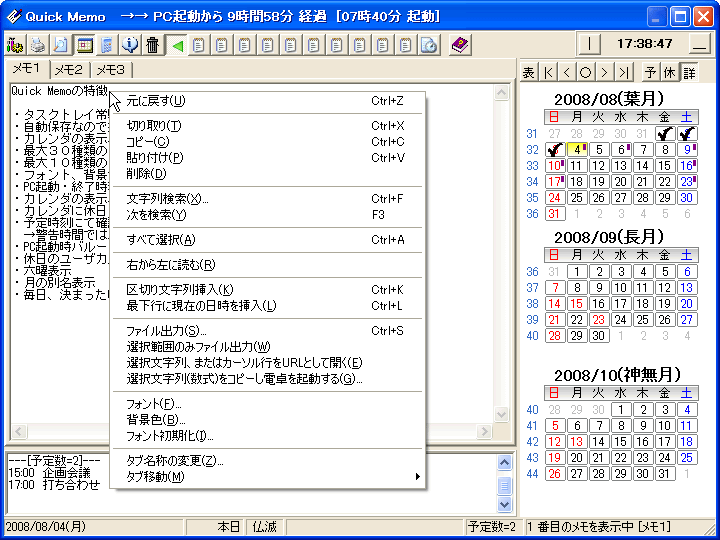Choose 最下行に現在の日時を挿入(L)
Screen dimensions: 720x540
click(269, 306)
